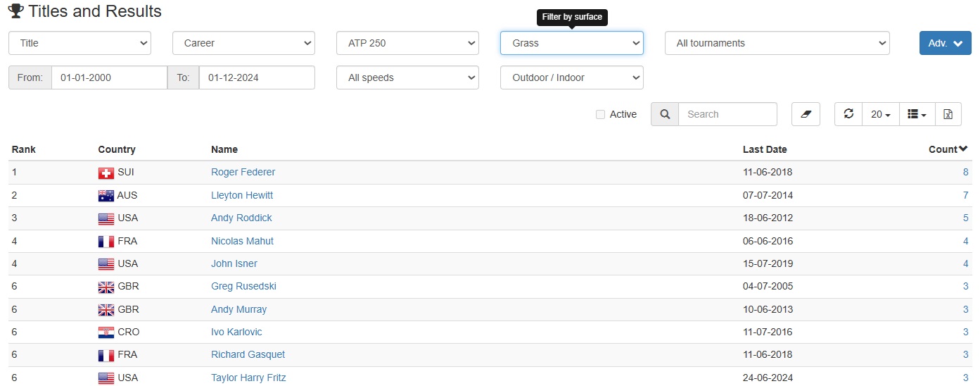Open Lleyton Hewitt's player link
The width and height of the screenshot is (980, 386).
242,195
